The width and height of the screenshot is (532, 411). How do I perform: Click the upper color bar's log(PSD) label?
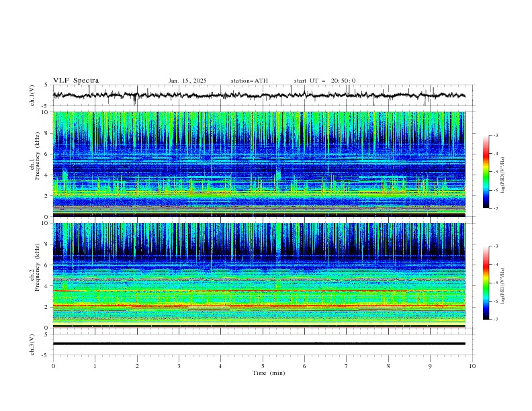pos(503,175)
